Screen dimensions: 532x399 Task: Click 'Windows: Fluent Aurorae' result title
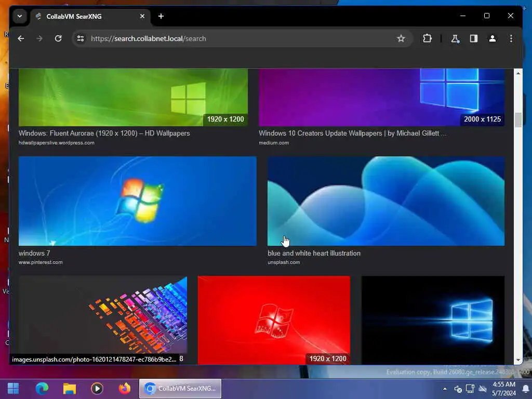click(x=104, y=134)
